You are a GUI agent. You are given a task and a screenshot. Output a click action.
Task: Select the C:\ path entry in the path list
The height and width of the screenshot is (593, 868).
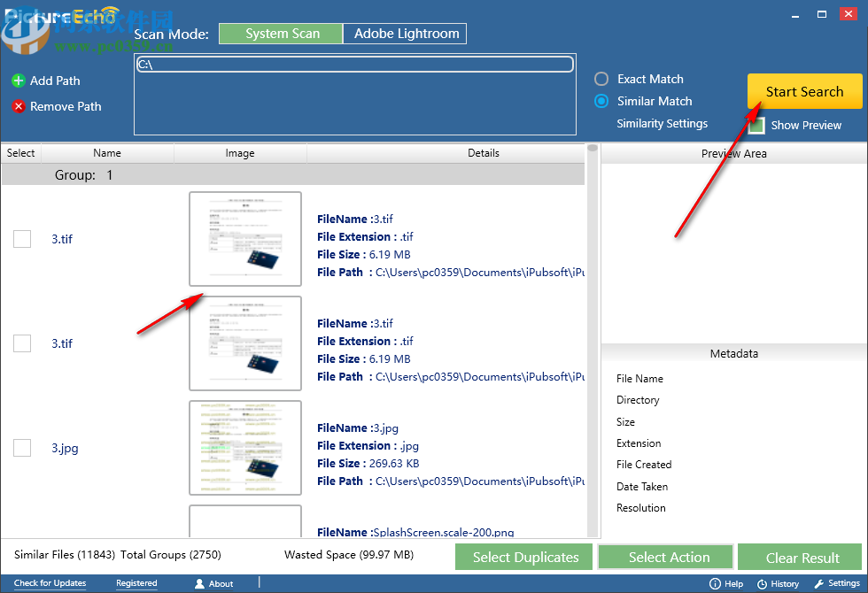tap(355, 65)
